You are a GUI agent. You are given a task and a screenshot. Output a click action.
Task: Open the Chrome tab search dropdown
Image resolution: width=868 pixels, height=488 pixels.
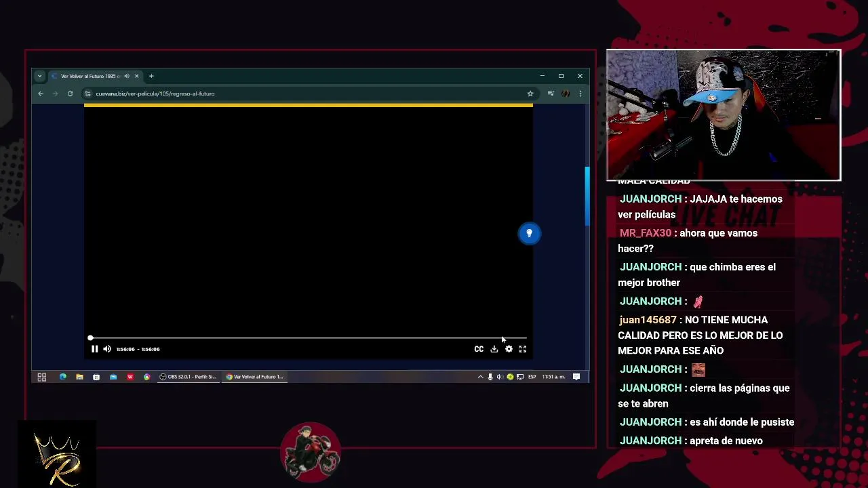pyautogui.click(x=40, y=76)
